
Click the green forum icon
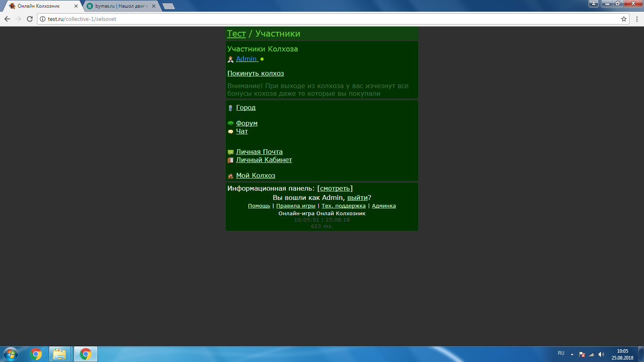pyautogui.click(x=231, y=123)
